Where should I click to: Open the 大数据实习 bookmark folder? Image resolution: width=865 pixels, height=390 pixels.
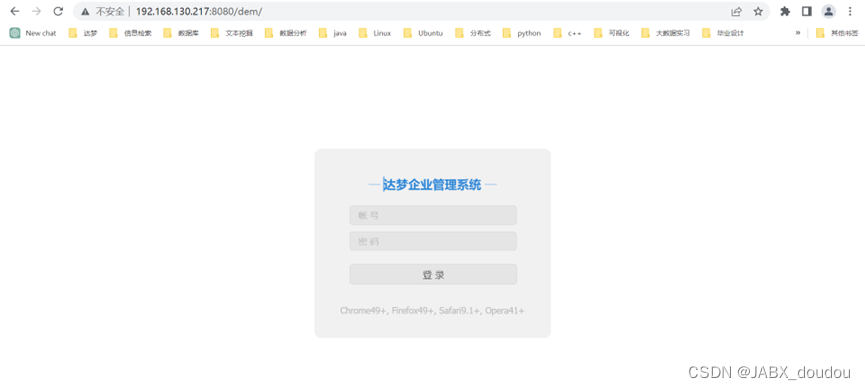(666, 33)
